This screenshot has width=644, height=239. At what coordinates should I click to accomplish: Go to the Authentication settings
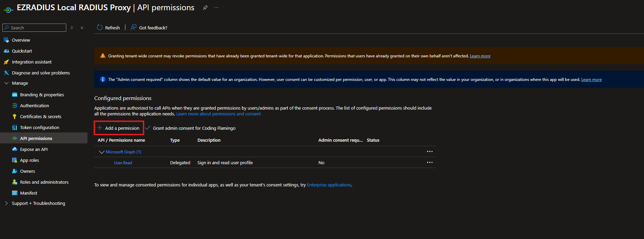[x=35, y=106]
